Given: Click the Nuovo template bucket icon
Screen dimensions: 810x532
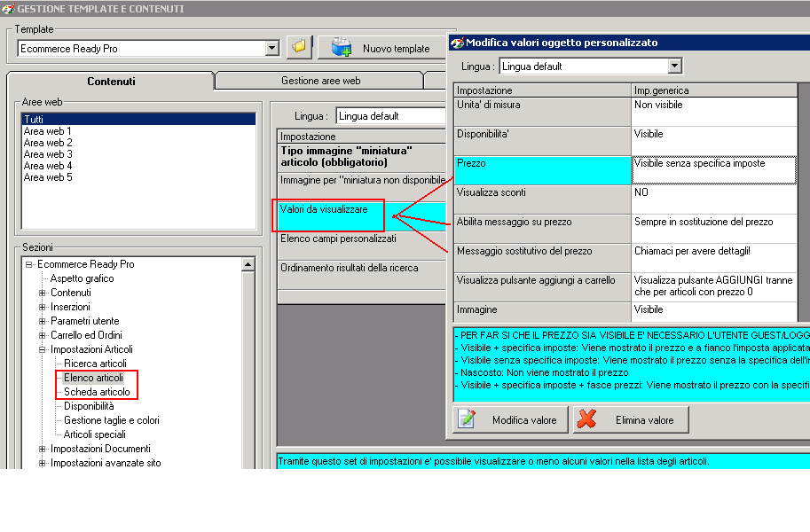Looking at the screenshot, I should click(x=342, y=48).
